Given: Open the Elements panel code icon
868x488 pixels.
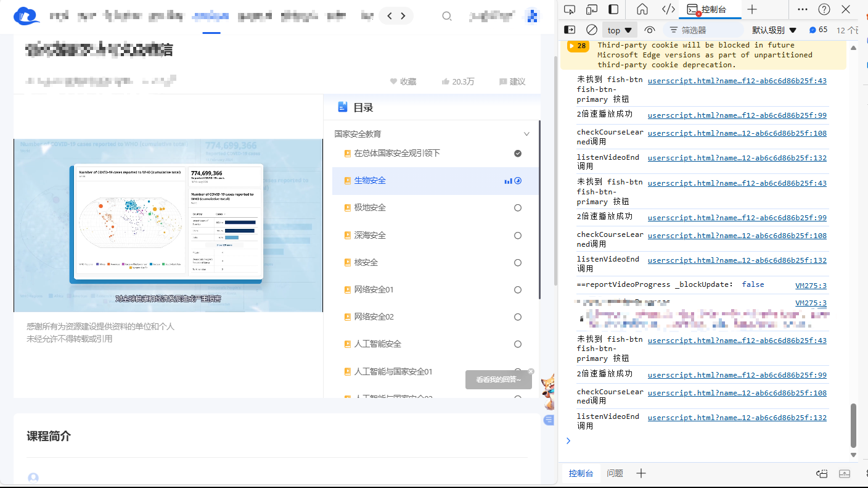Looking at the screenshot, I should click(668, 9).
